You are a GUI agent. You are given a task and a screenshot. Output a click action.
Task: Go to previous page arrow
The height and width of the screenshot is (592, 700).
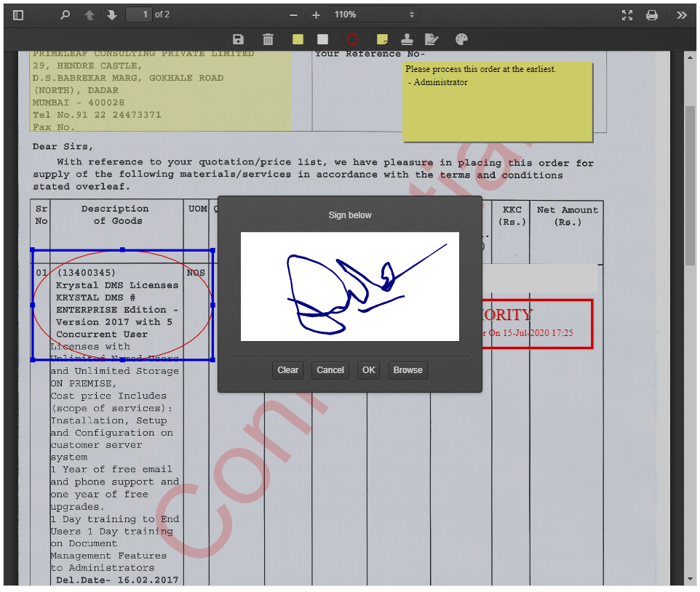click(90, 15)
